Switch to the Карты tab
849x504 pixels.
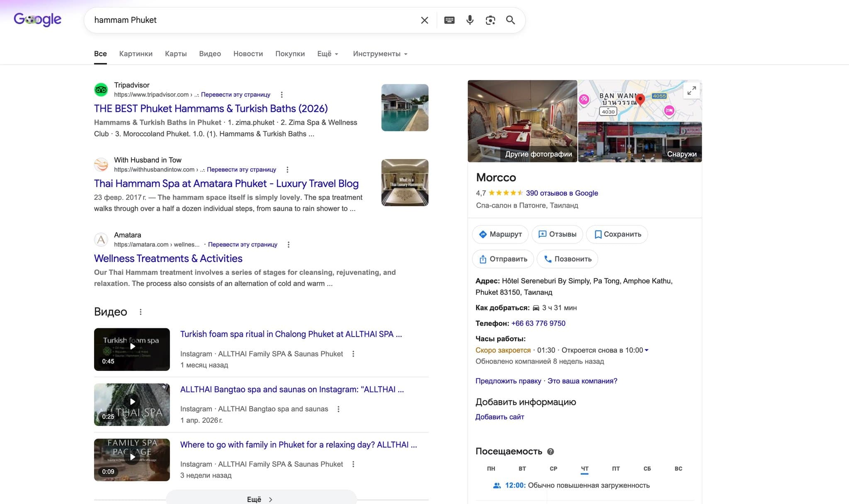tap(176, 54)
